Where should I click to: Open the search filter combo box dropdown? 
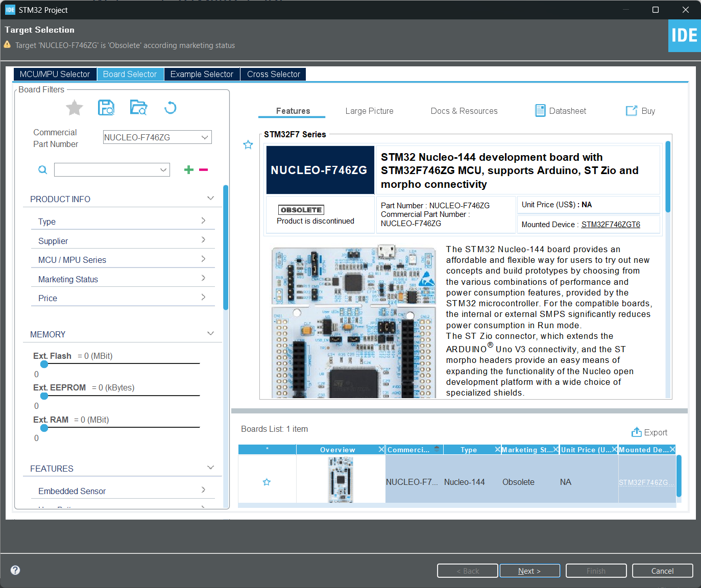click(163, 170)
